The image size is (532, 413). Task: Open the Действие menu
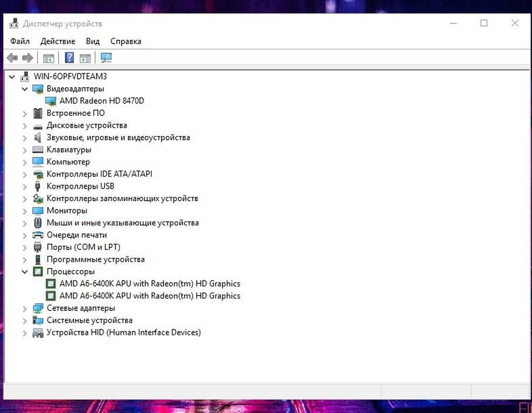[x=58, y=41]
